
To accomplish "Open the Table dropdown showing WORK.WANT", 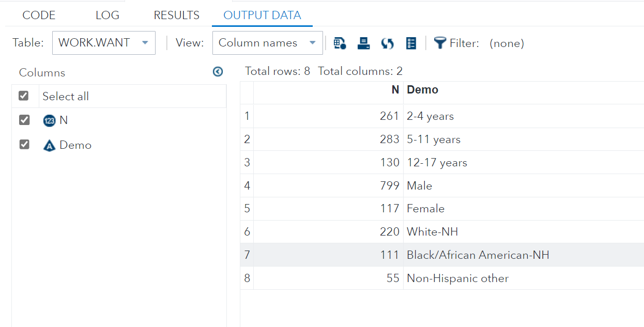I will [x=103, y=43].
